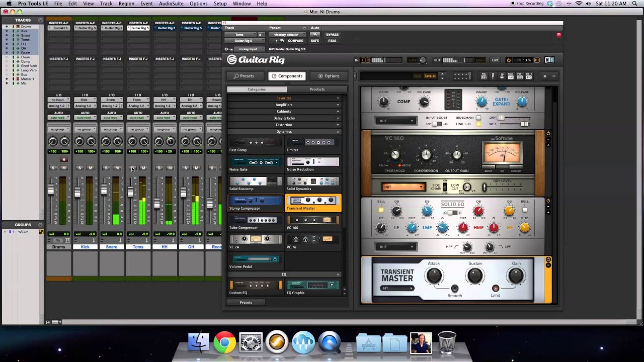
Task: Toggle the Transient Master Smooth button
Action: point(455,289)
